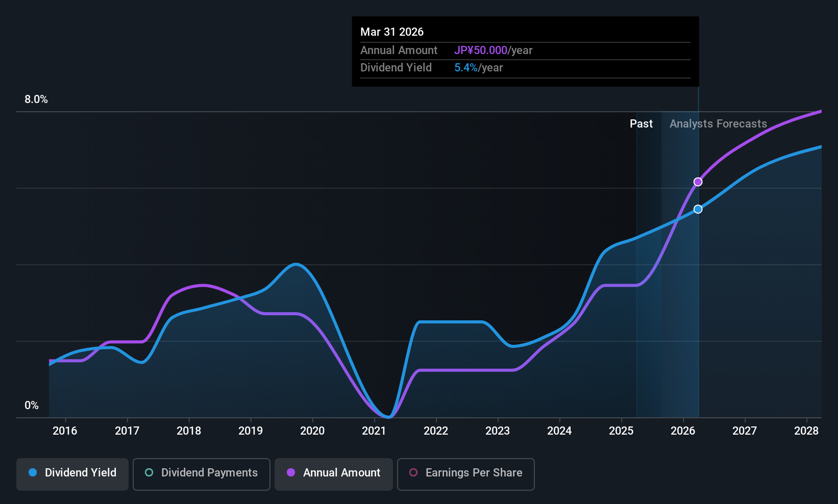This screenshot has height=504, width=838.
Task: Click the 0% y-axis label
Action: pos(32,406)
